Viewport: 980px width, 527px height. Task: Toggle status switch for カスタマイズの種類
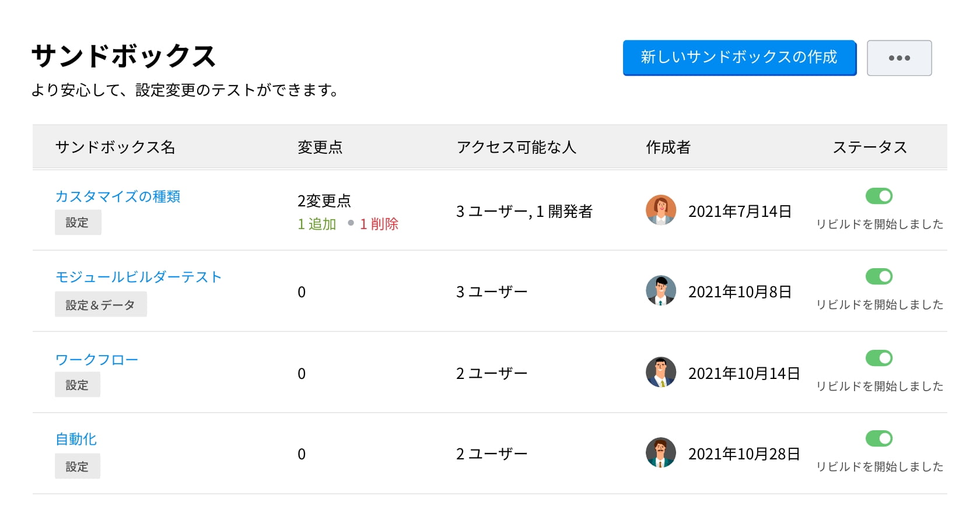[879, 196]
